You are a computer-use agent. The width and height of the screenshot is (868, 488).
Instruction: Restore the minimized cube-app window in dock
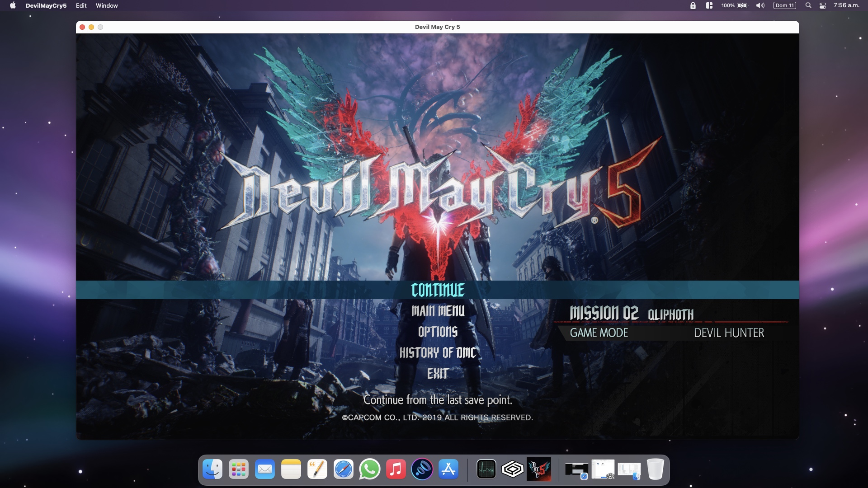pos(603,469)
